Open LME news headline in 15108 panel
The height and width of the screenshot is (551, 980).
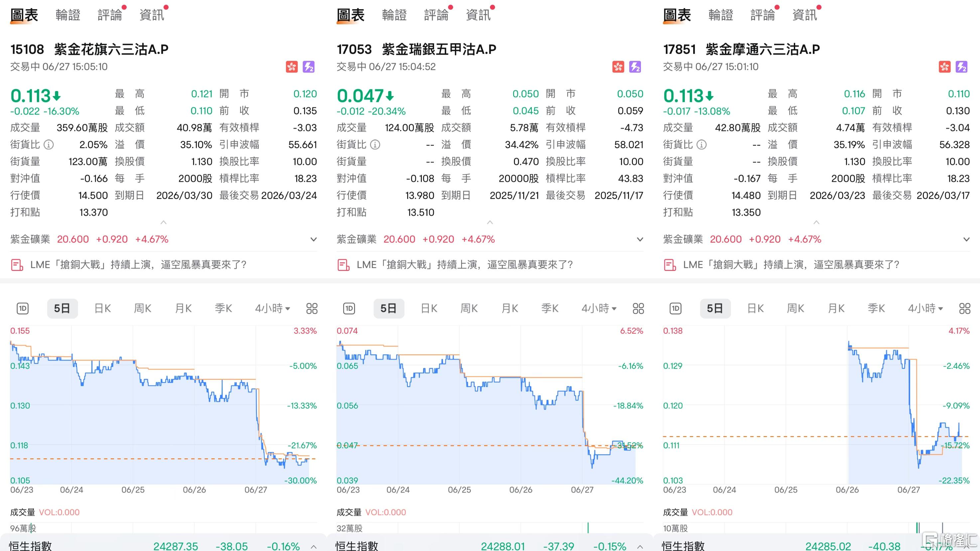click(139, 265)
